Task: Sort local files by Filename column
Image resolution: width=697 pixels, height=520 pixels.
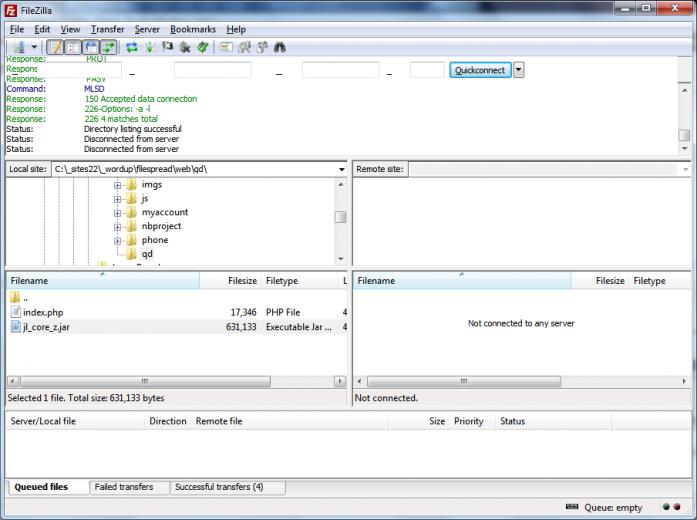Action: click(x=103, y=281)
